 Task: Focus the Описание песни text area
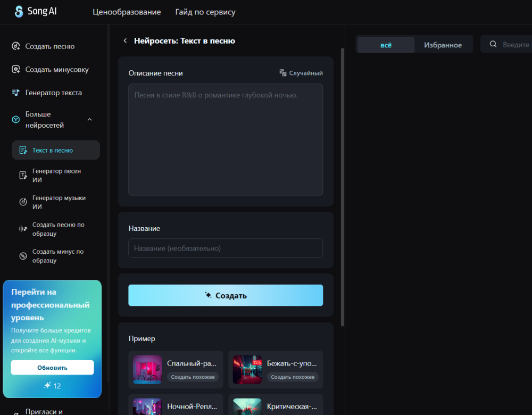[226, 139]
